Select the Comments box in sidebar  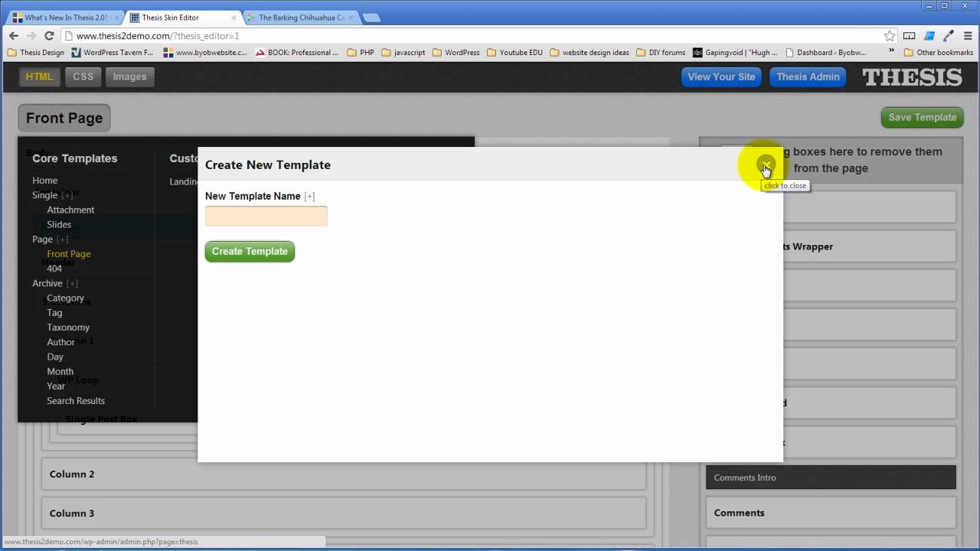pos(831,513)
